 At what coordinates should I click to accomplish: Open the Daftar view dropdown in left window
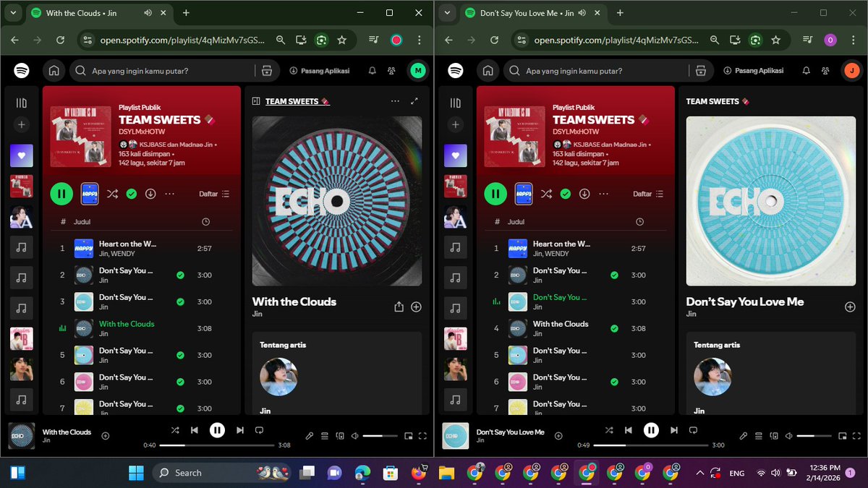[214, 194]
